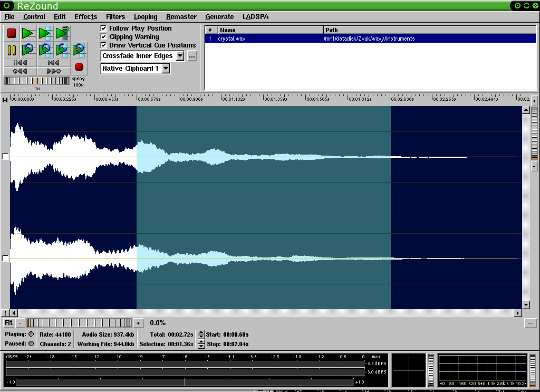Open the LADSPA menu

click(x=256, y=16)
